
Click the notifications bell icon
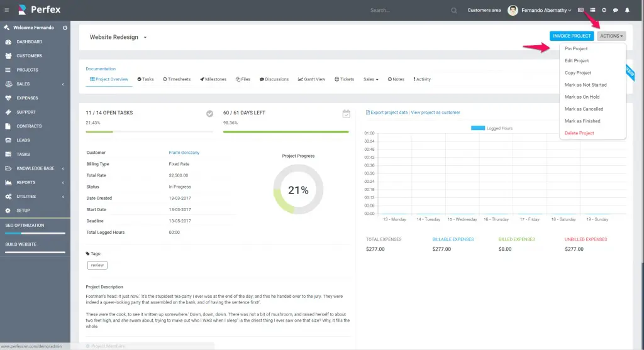click(x=626, y=10)
